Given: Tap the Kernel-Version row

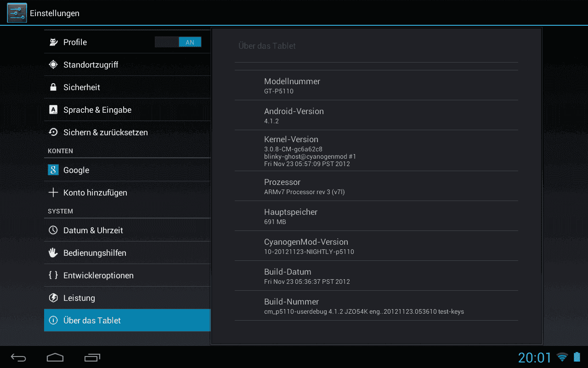Looking at the screenshot, I should (x=376, y=151).
